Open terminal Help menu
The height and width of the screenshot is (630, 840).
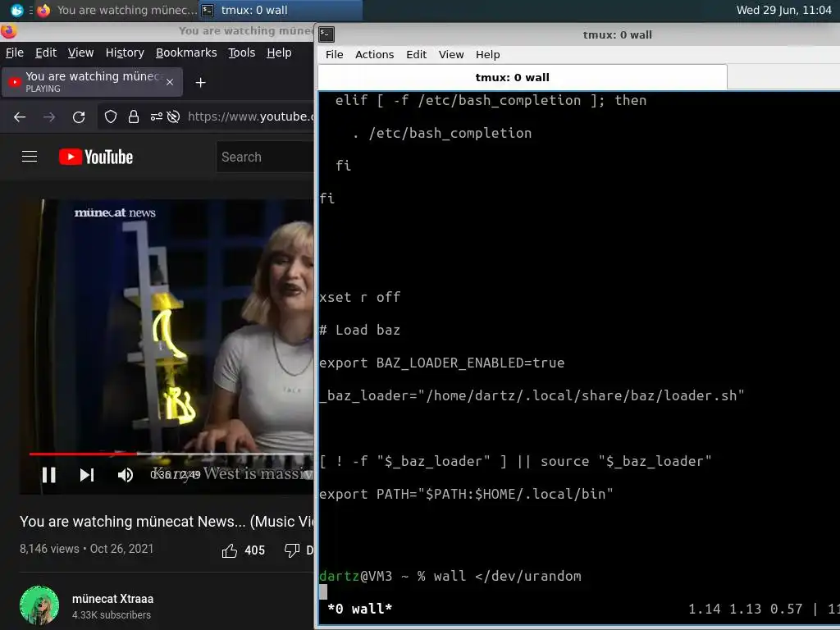pyautogui.click(x=487, y=55)
